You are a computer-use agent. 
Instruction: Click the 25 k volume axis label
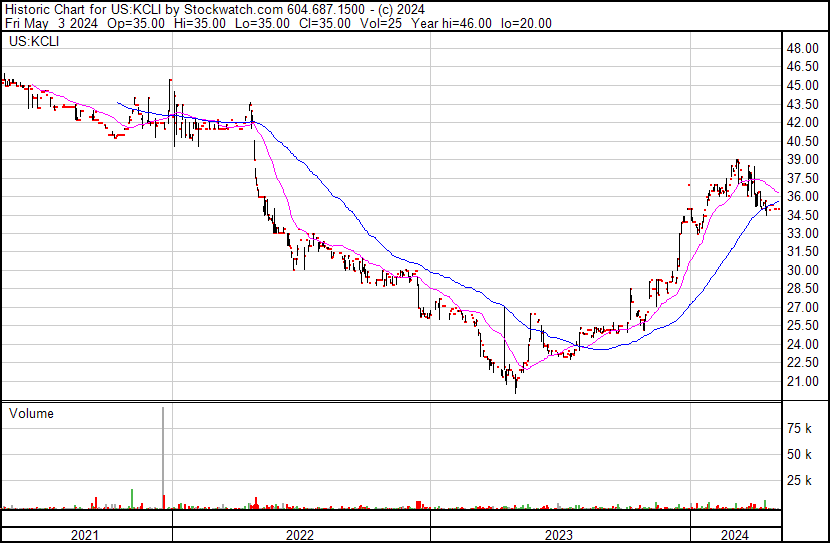[800, 480]
